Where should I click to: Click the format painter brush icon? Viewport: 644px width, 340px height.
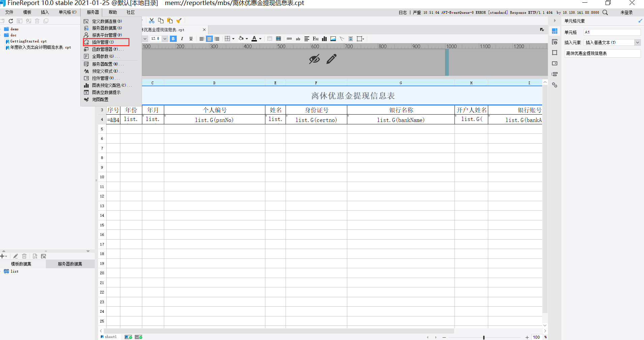click(x=179, y=21)
